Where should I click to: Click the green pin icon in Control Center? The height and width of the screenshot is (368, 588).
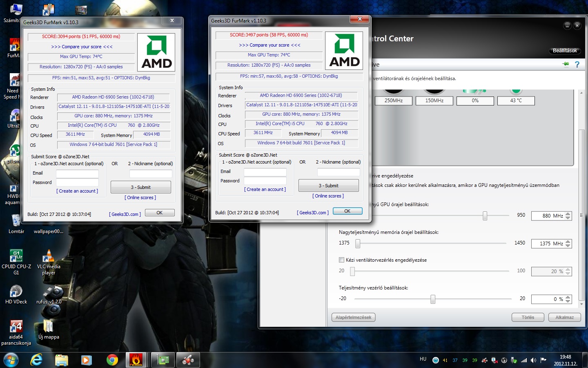[x=566, y=64]
